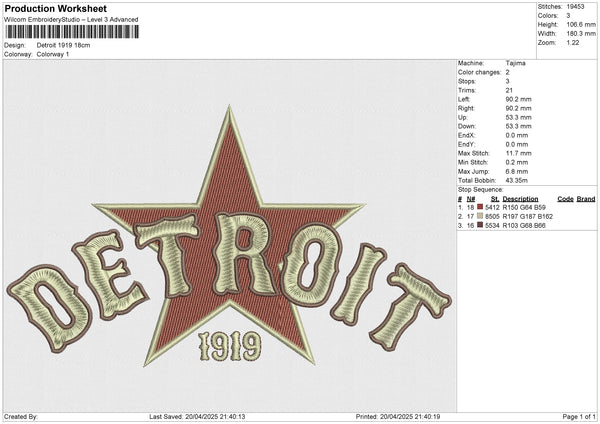Click the Total Bobbin value 43.35m
Screen dimensions: 600x424
pyautogui.click(x=520, y=181)
